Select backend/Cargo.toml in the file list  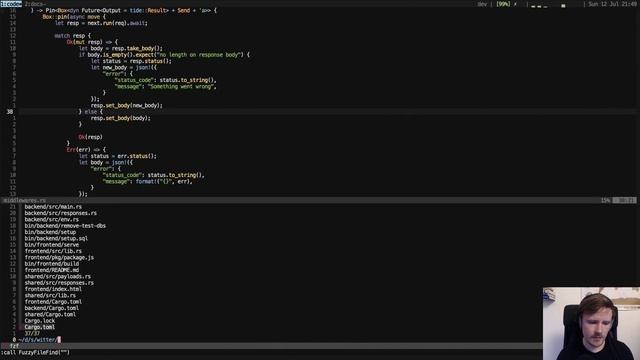[51, 308]
